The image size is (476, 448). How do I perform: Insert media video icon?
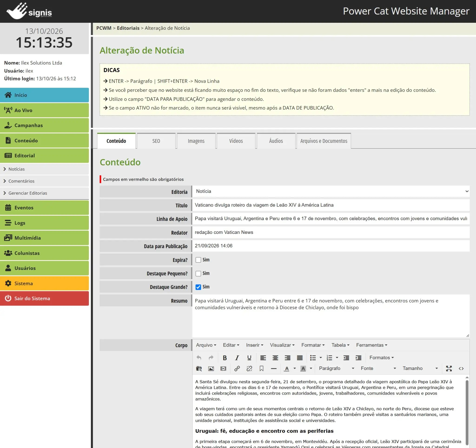[223, 369]
